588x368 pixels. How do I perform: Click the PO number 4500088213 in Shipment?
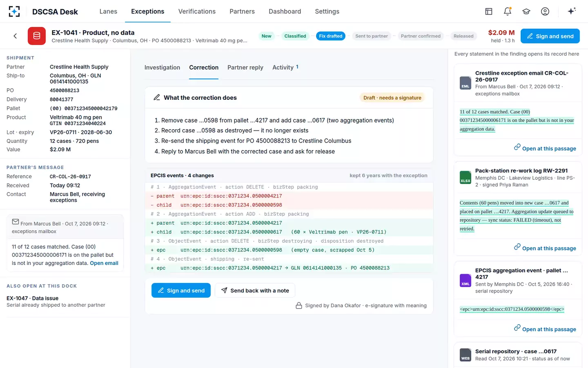(65, 90)
